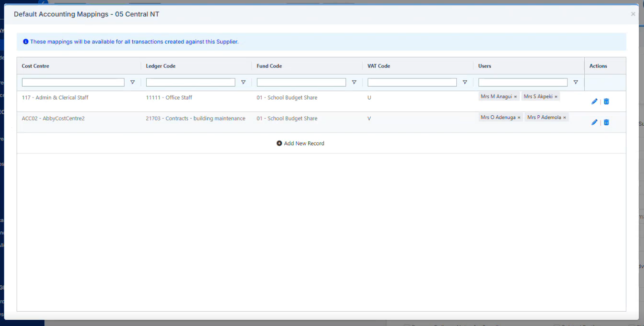Edit the ACC02 - AbbyCostCentre2 mapping
Viewport: 644px width, 326px height.
[x=594, y=122]
